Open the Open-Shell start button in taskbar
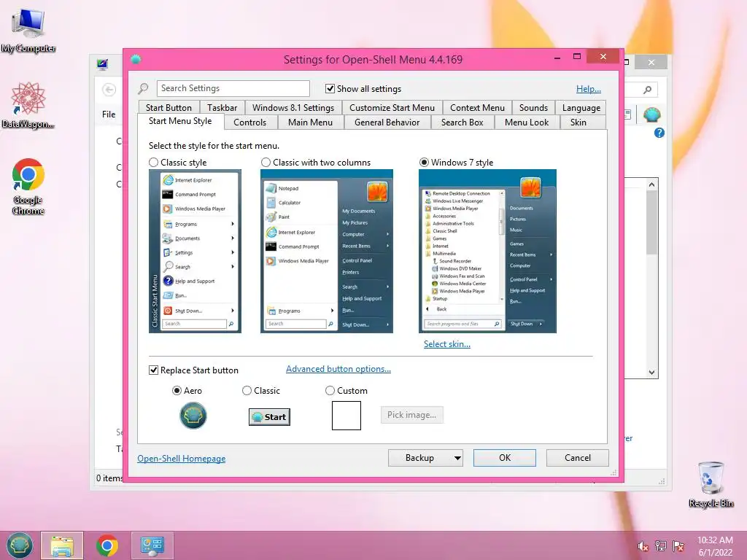747x560 pixels. [20, 545]
